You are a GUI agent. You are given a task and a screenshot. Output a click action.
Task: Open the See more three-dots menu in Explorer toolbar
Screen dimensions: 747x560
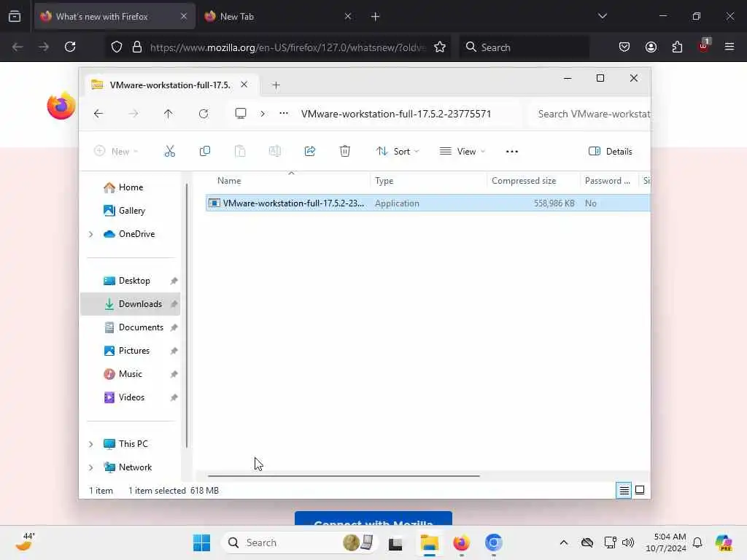click(511, 152)
